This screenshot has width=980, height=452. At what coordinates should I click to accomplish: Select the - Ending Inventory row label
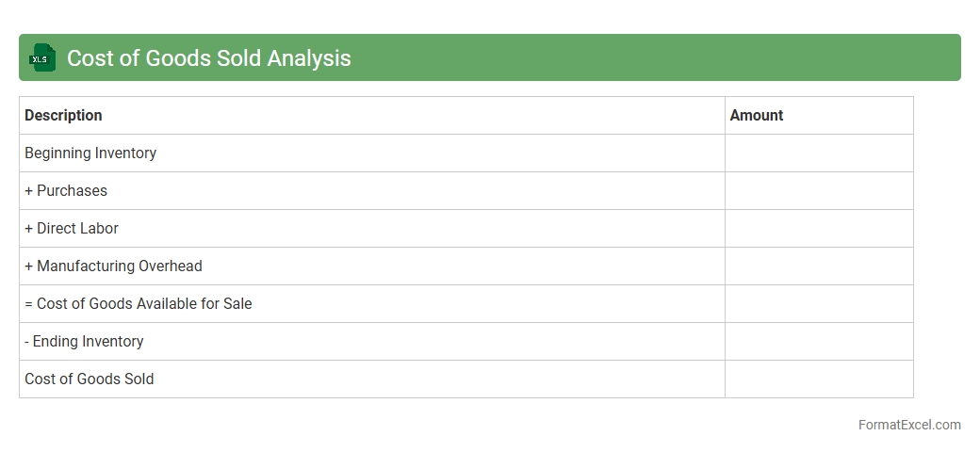84,341
